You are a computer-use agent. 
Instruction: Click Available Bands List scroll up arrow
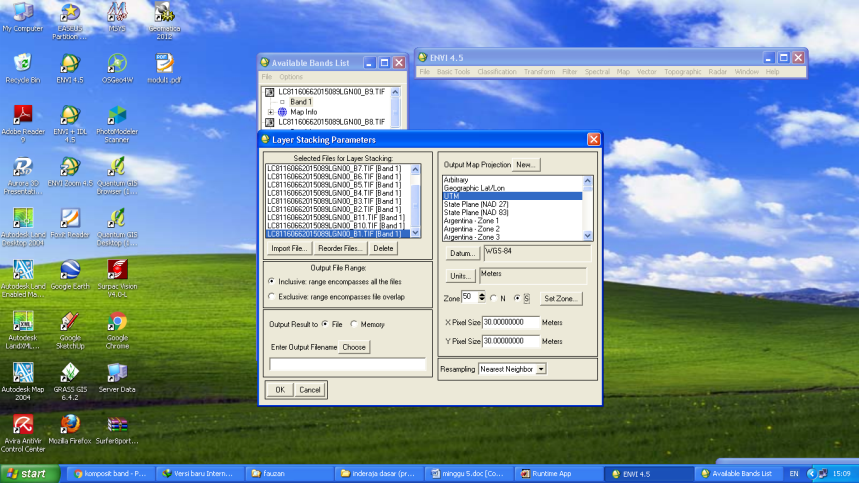click(395, 92)
